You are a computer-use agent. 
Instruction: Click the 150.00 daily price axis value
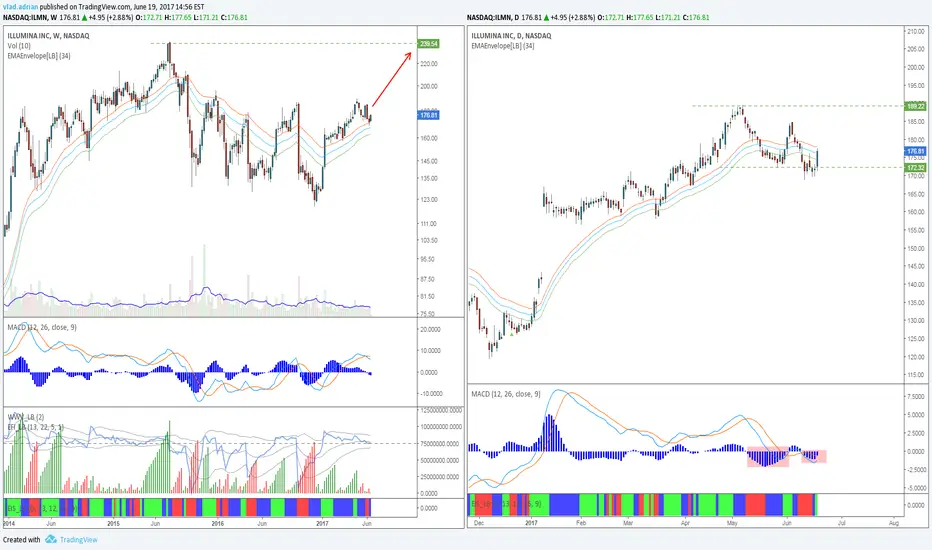(916, 249)
